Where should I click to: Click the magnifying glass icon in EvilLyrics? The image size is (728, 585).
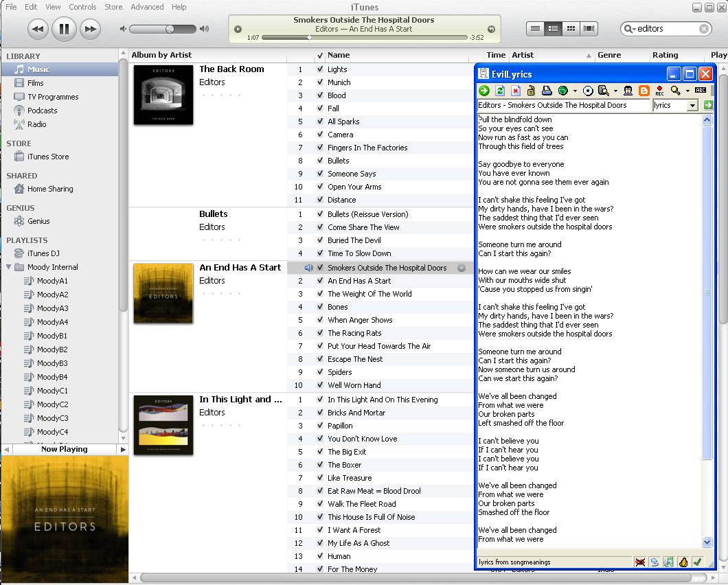tap(676, 91)
